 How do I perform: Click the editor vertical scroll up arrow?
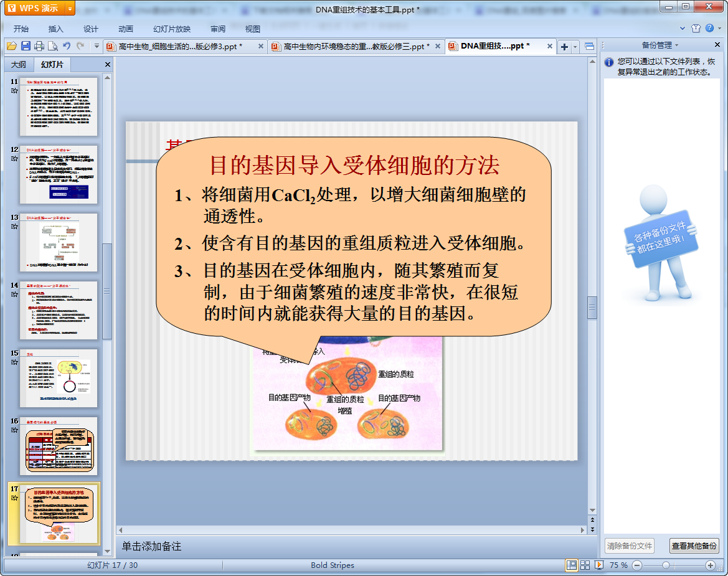tap(592, 61)
